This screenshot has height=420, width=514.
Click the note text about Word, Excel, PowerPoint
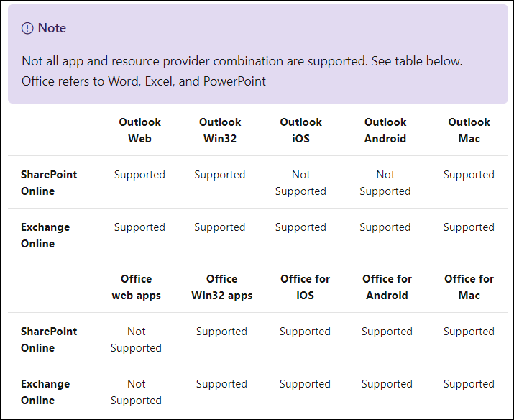144,81
